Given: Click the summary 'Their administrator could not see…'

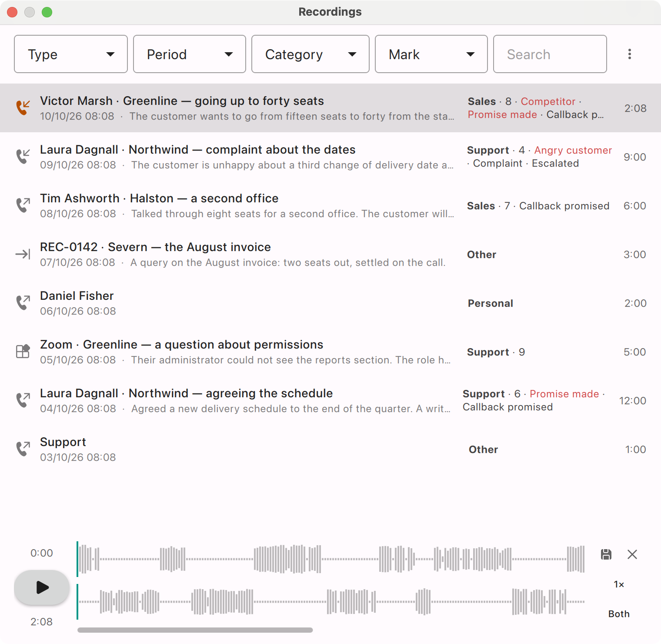Looking at the screenshot, I should (x=290, y=360).
